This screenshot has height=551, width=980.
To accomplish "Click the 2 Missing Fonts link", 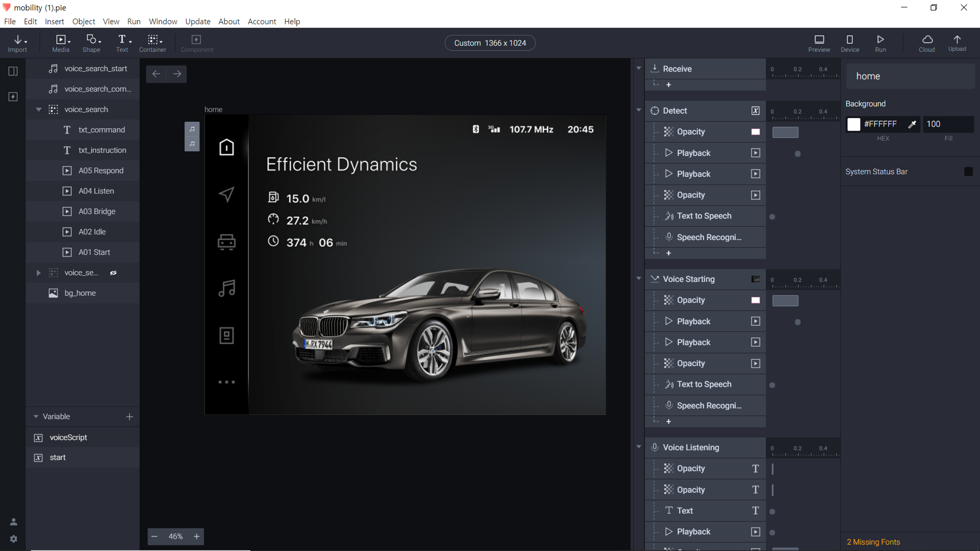I will tap(873, 542).
